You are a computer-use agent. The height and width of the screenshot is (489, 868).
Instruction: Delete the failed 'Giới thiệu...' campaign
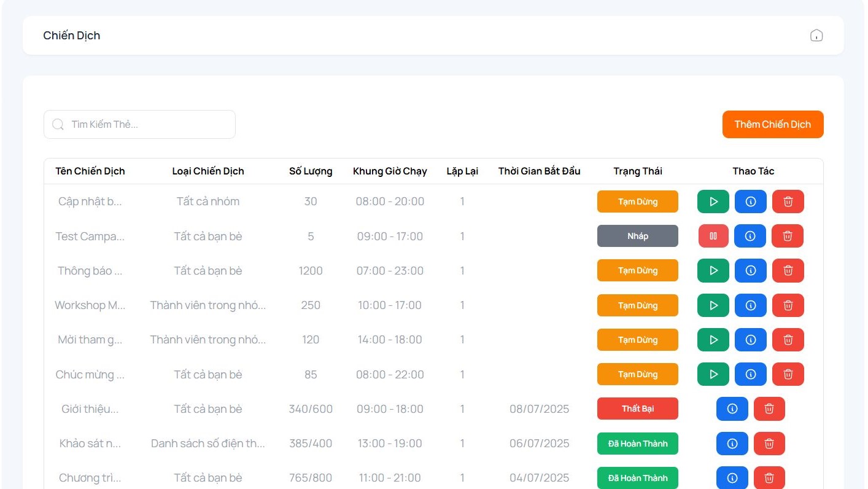click(x=769, y=409)
